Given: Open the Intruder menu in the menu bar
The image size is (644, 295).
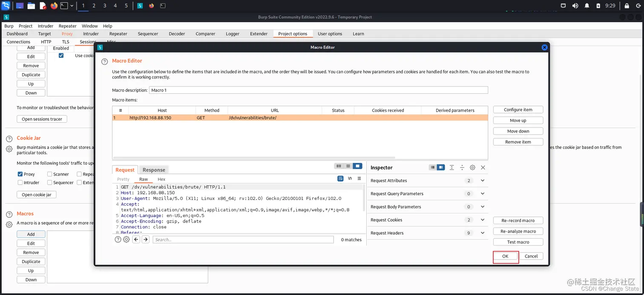Looking at the screenshot, I should click(45, 26).
